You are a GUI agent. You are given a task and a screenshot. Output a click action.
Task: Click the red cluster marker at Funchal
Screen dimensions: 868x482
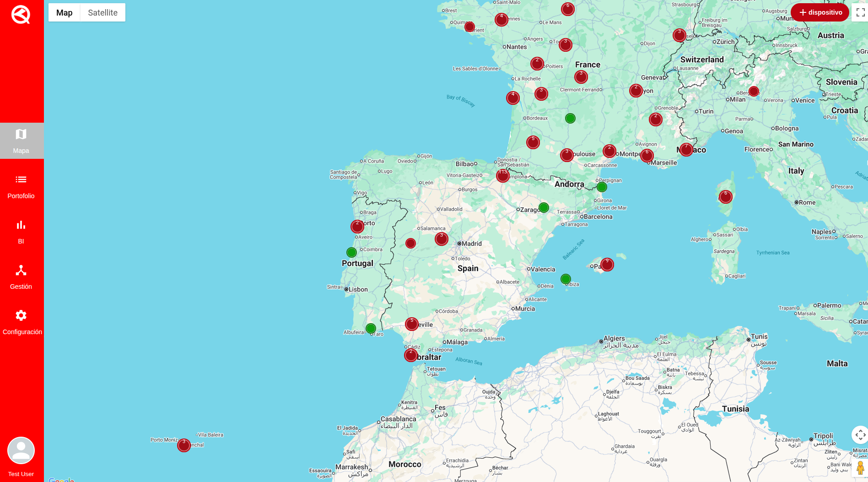[x=184, y=445]
